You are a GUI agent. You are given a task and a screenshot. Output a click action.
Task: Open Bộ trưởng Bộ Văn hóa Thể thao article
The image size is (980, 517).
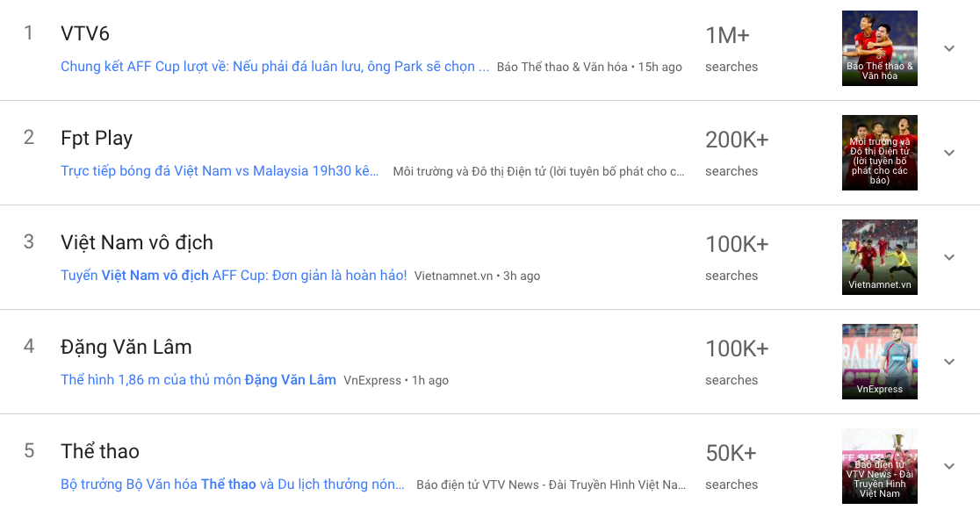click(233, 485)
